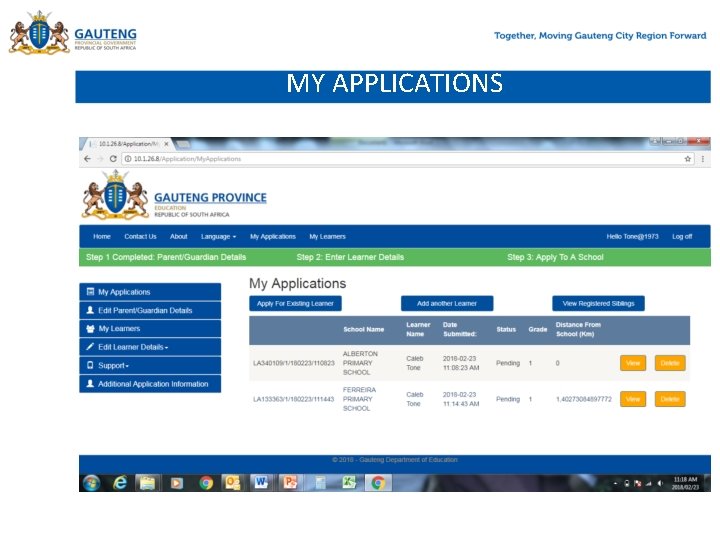This screenshot has height=540, width=720.
Task: Go to Contact Us in the navbar
Action: (x=140, y=236)
